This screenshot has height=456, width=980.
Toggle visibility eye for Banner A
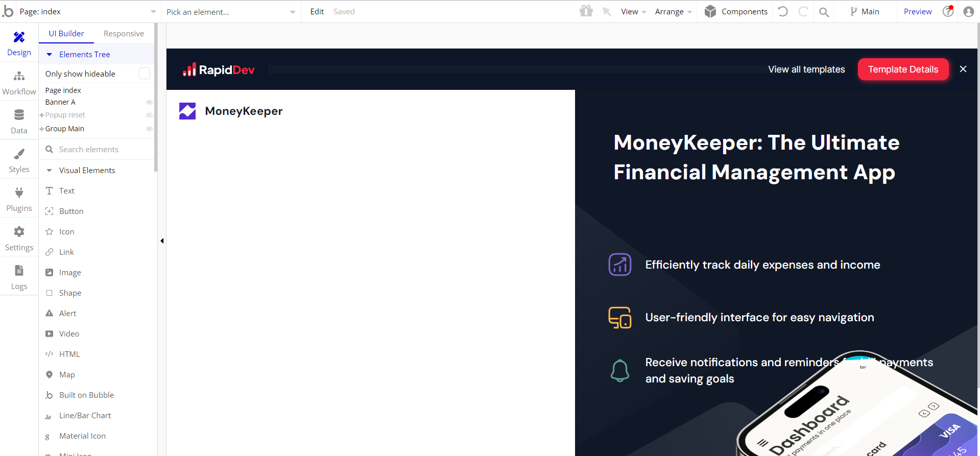(149, 102)
